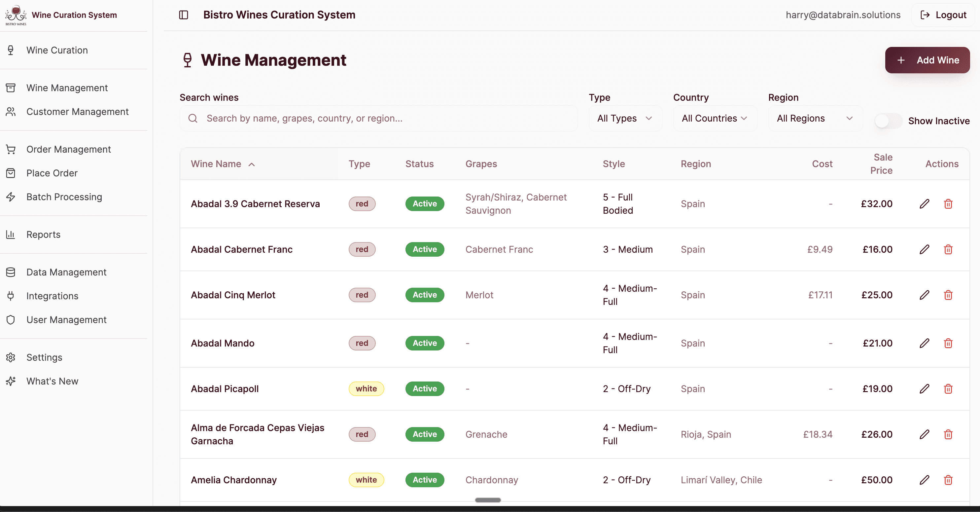Click trash icon for Abadal 3.9 Cabernet Reserva
980x512 pixels.
coord(948,204)
